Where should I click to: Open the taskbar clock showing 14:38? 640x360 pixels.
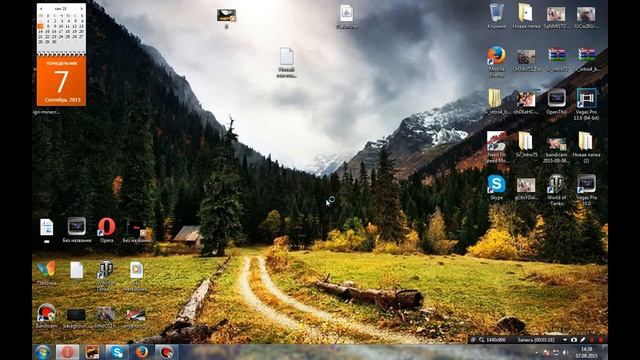click(x=587, y=353)
